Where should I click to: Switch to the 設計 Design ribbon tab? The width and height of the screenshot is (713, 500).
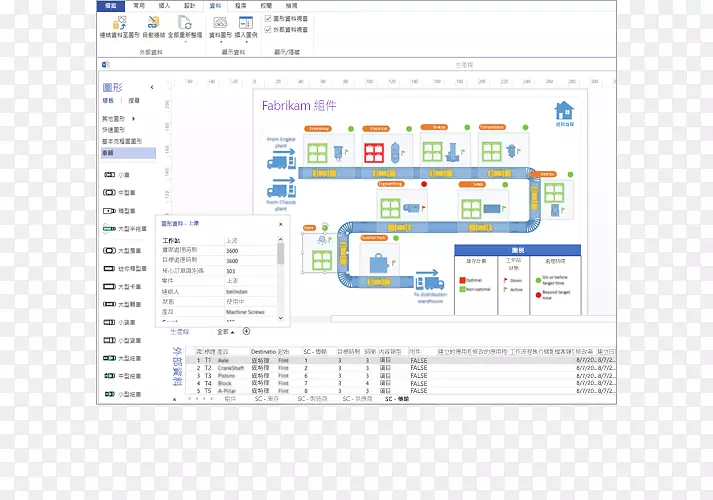(x=190, y=5)
